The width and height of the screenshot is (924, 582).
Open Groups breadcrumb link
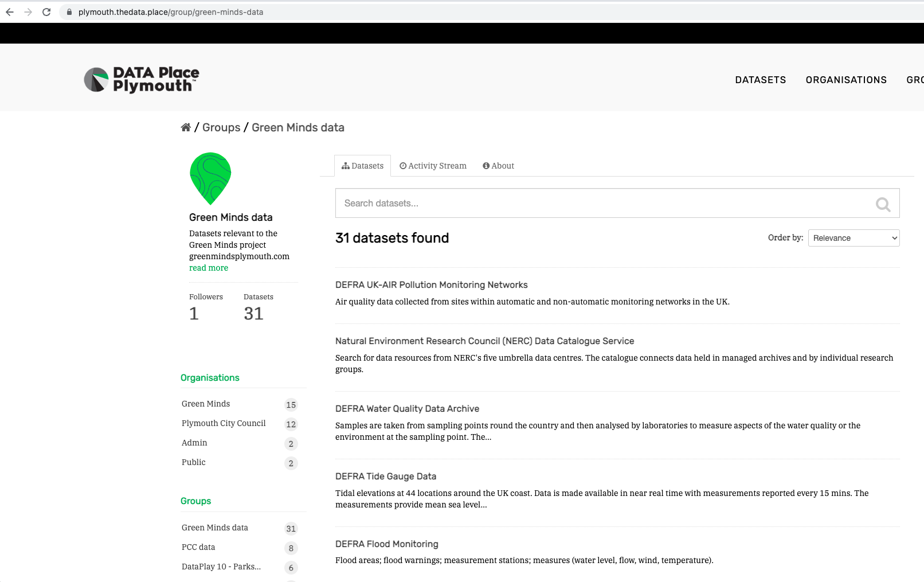coord(221,127)
